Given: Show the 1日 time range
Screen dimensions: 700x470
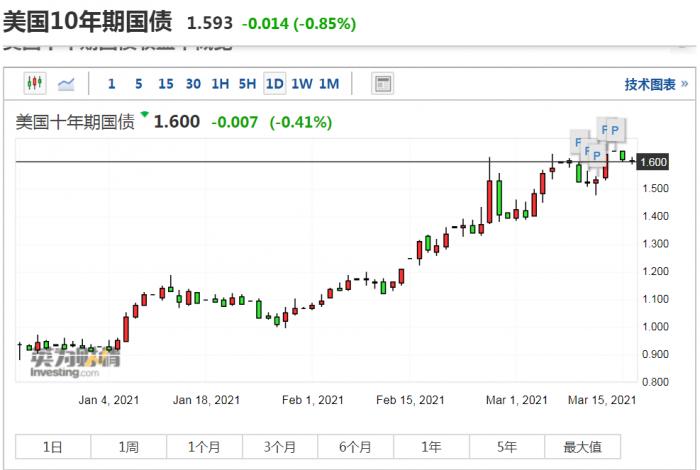Looking at the screenshot, I should click(x=52, y=446).
